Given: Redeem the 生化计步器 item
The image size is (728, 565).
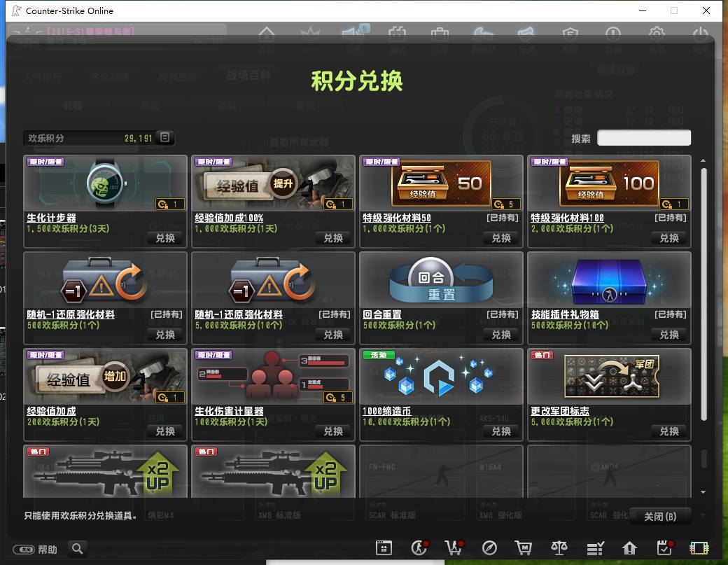Looking at the screenshot, I should [x=165, y=238].
